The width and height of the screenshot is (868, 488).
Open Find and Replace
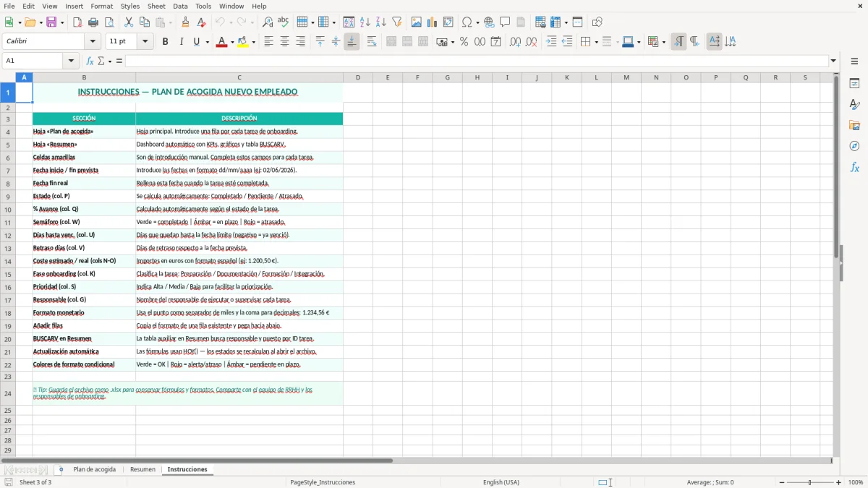click(268, 22)
